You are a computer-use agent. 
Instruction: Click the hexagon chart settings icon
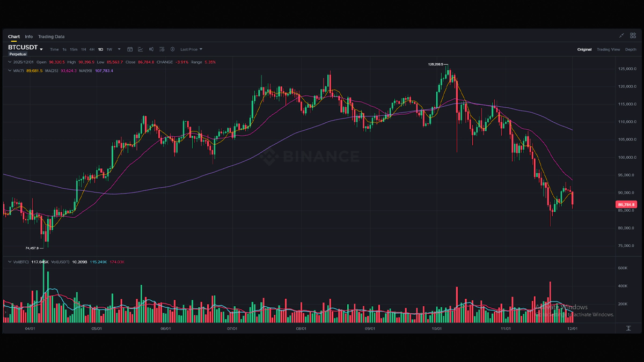(x=171, y=49)
